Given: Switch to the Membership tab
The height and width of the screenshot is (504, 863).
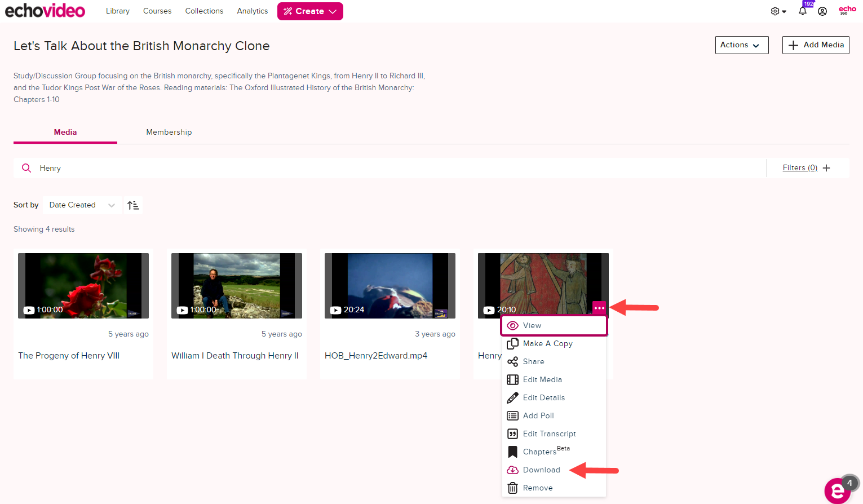Looking at the screenshot, I should [x=169, y=132].
